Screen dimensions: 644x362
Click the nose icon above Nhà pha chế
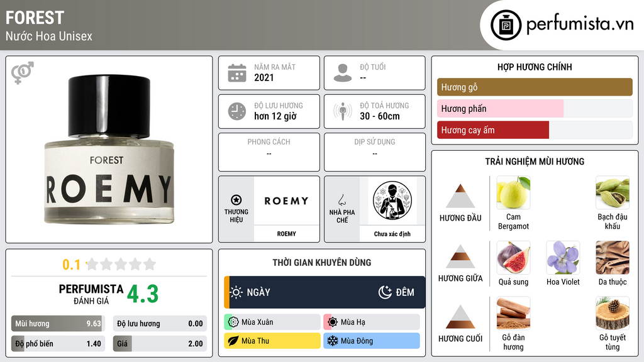click(341, 200)
